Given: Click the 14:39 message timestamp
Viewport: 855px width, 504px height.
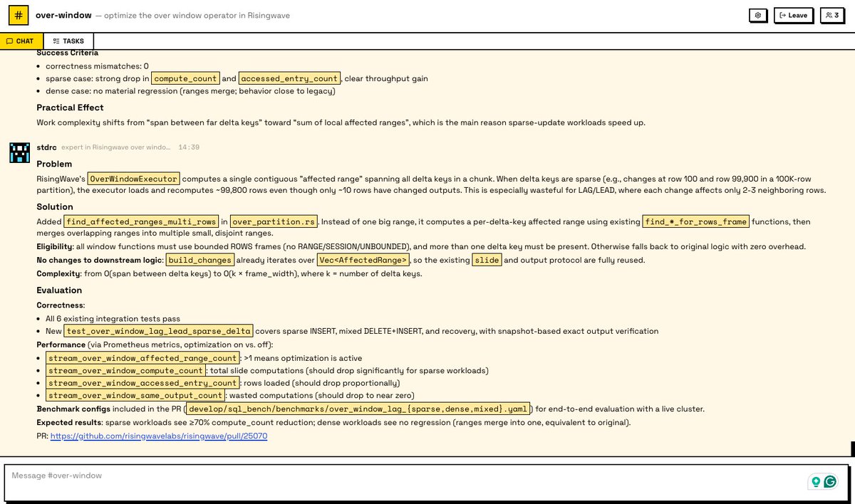Looking at the screenshot, I should (189, 147).
